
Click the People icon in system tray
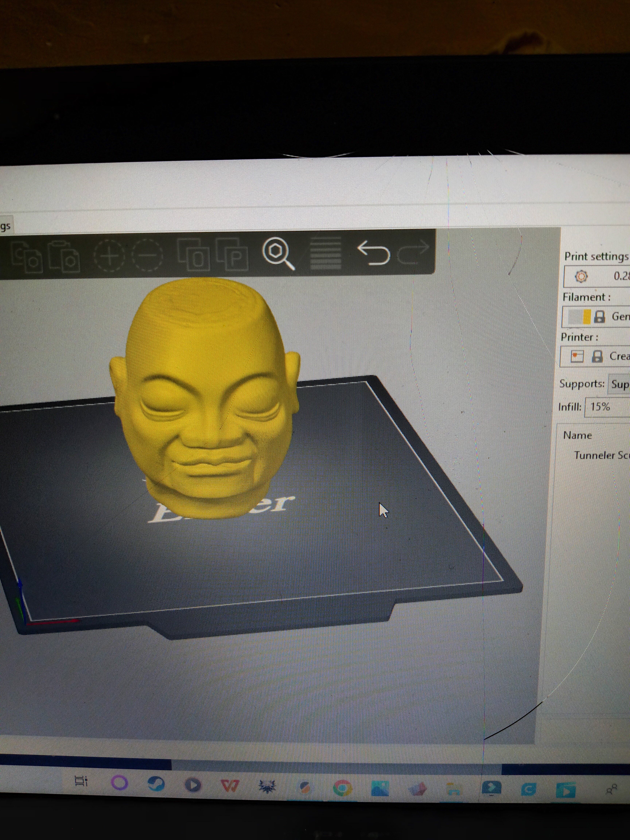pos(612,789)
